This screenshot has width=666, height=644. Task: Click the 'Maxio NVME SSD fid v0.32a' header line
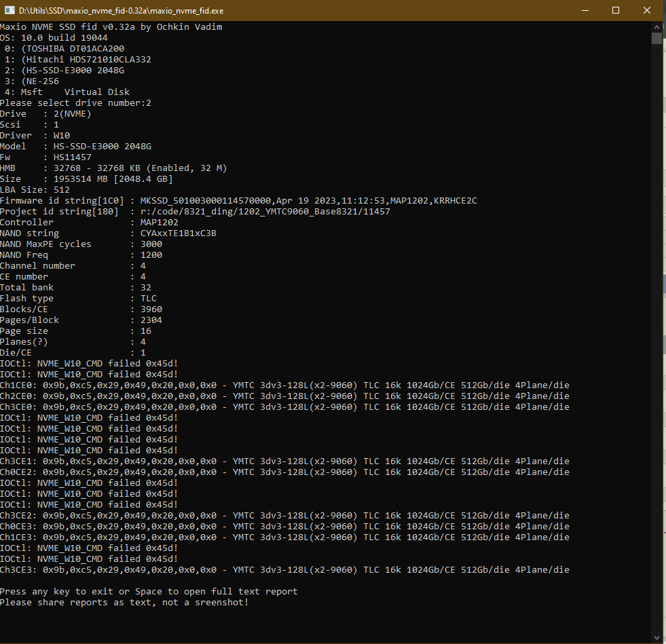click(111, 26)
